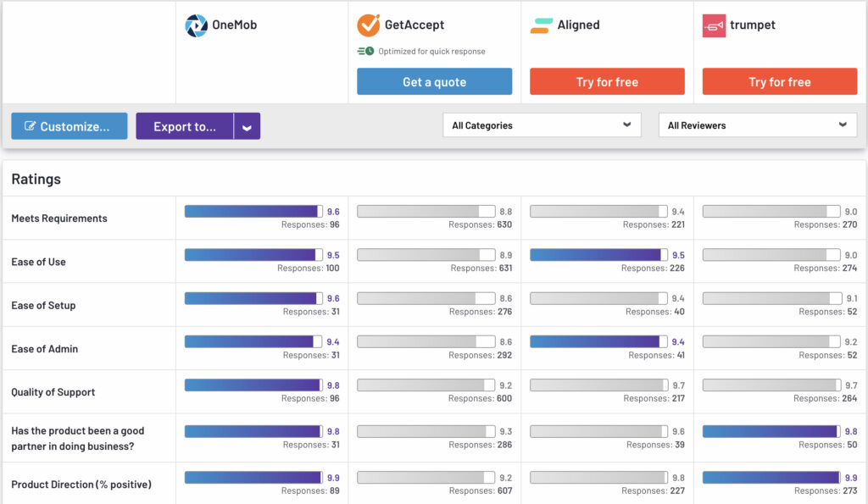The width and height of the screenshot is (868, 504).
Task: Click the GetAccept checkmark logo
Action: point(368,25)
